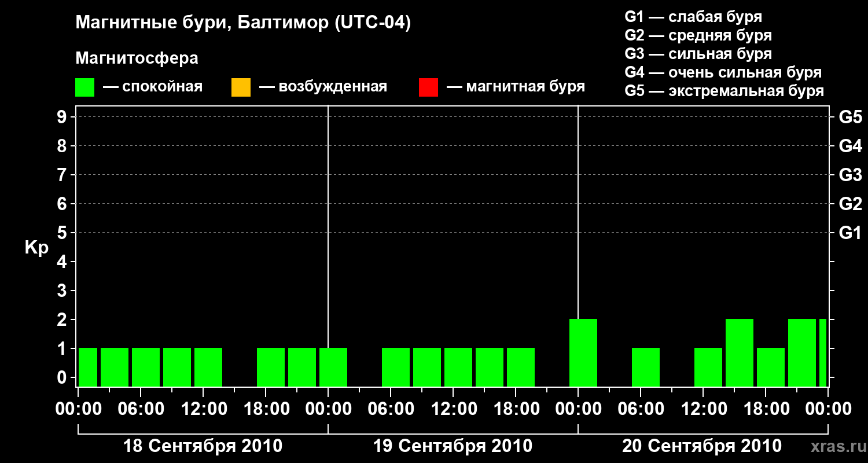Click the '18:00' time label of 19 Сентября
This screenshot has width=868, height=463.
click(516, 409)
